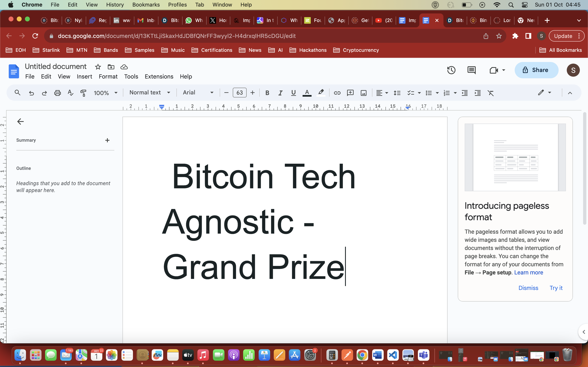
Task: Click the clear formatting icon
Action: (491, 93)
